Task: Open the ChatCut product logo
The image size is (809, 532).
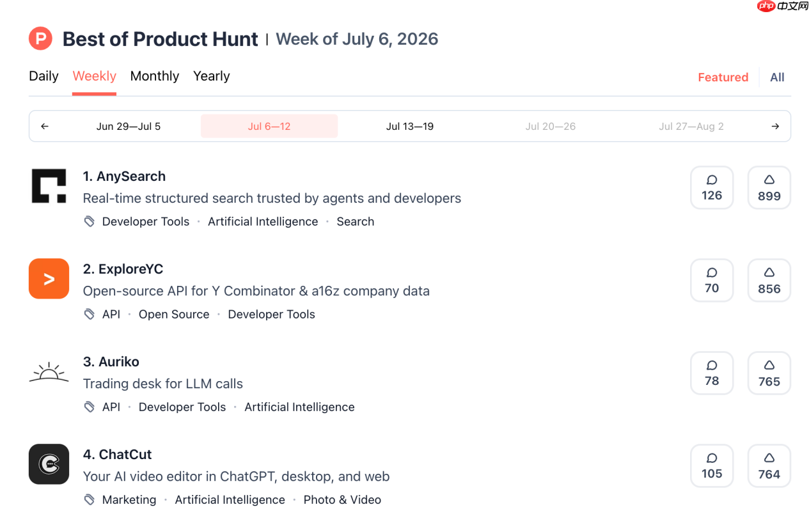Action: pos(49,464)
